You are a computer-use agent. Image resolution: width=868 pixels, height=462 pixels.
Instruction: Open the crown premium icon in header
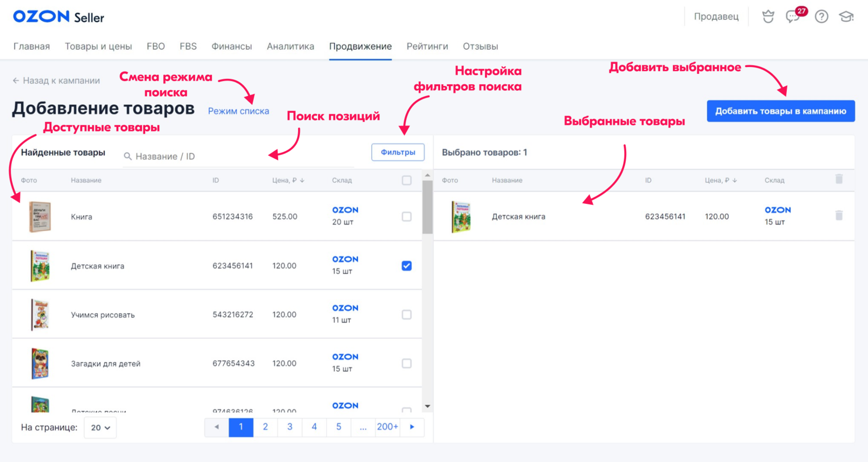point(768,17)
